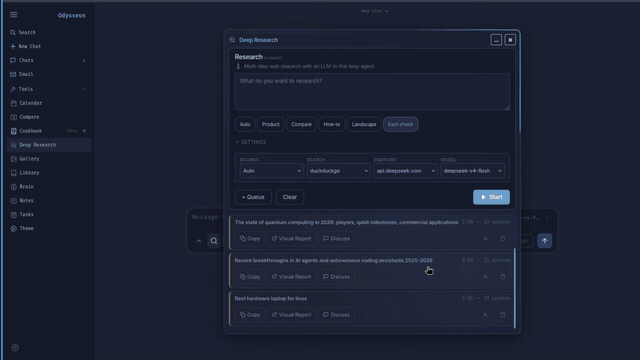Close the Deep Research panel
This screenshot has height=360, width=640.
510,40
